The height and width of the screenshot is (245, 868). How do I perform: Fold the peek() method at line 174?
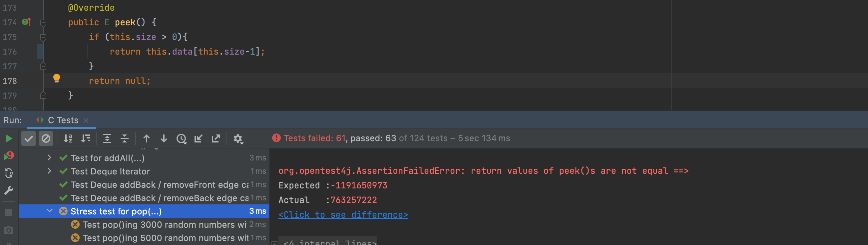point(43,23)
